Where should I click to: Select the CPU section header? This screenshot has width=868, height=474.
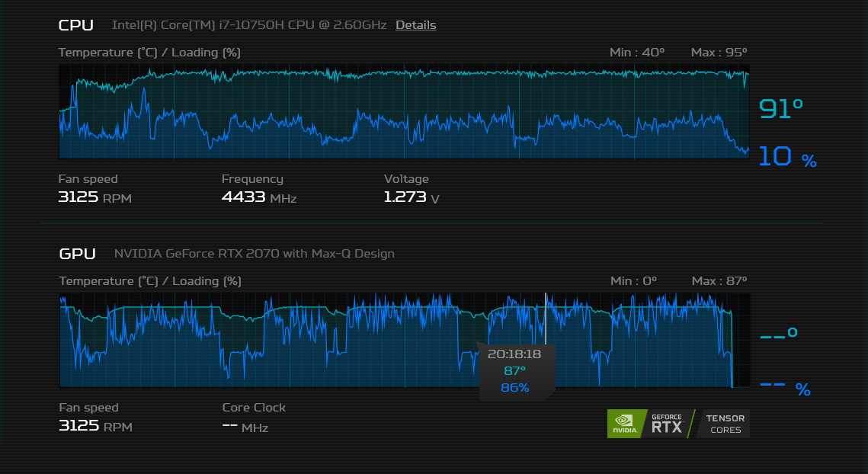pos(75,25)
